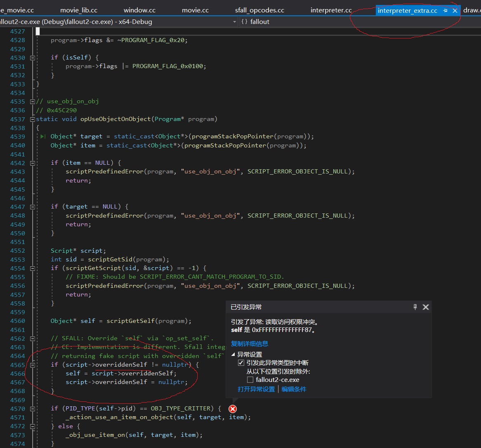Screen dimensions: 481x448
Task: Switch to the interpreter.cc tab
Action: coord(331,10)
